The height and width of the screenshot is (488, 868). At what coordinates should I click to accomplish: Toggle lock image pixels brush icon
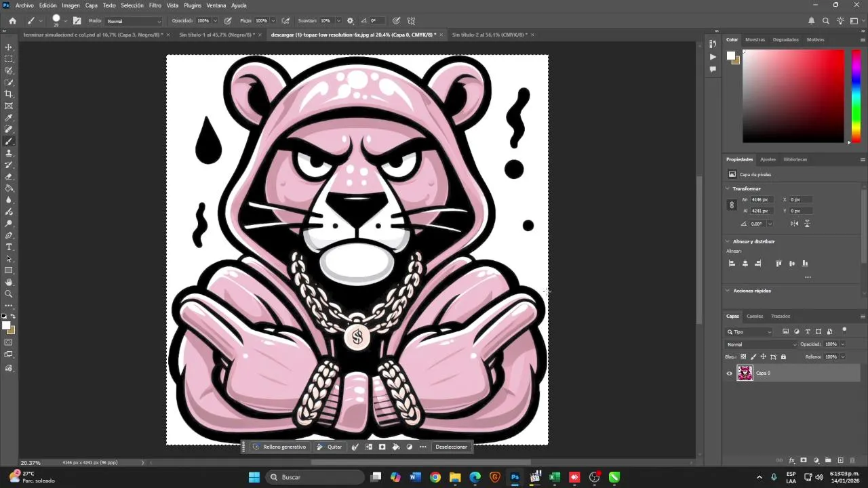753,357
